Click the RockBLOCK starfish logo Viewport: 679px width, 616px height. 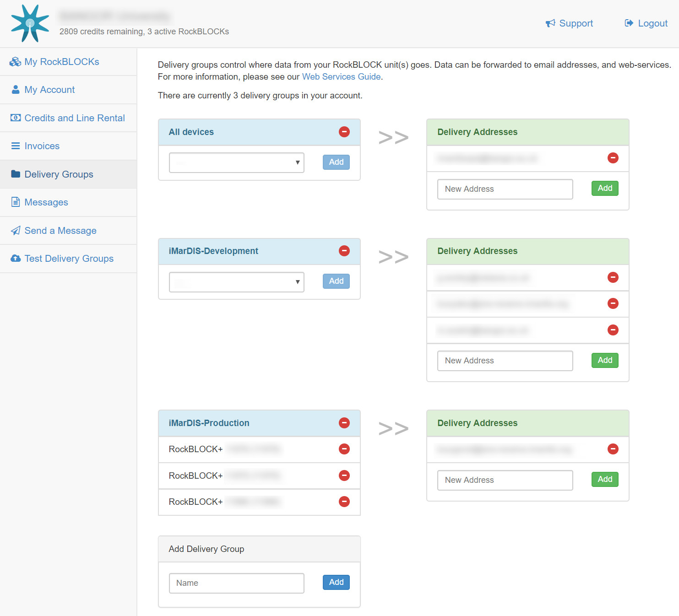(30, 23)
